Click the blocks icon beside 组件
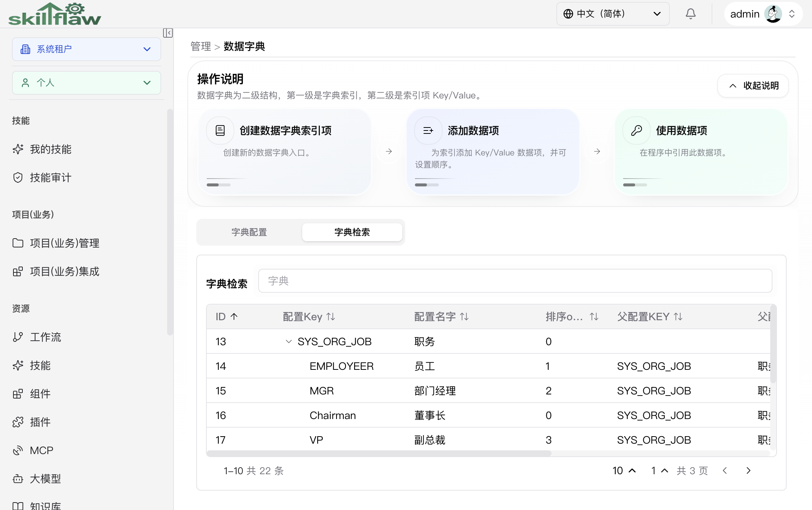 (x=18, y=394)
